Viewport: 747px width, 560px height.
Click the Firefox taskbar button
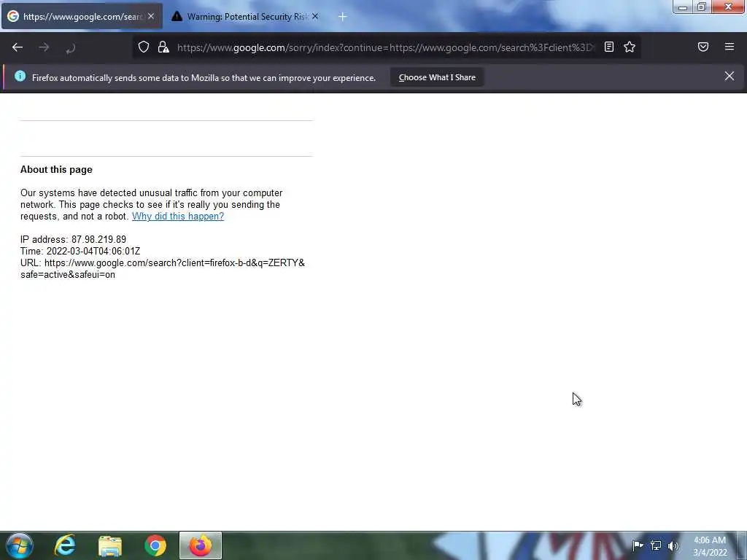(x=201, y=545)
